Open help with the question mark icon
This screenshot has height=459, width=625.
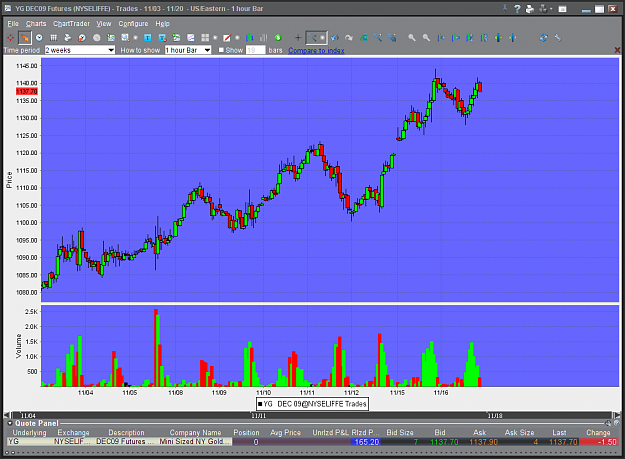point(517,9)
